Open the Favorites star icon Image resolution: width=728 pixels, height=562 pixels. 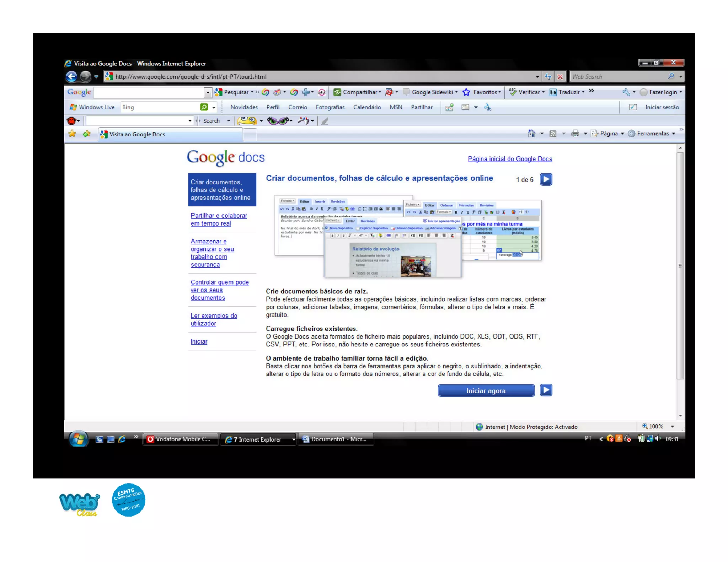click(72, 134)
